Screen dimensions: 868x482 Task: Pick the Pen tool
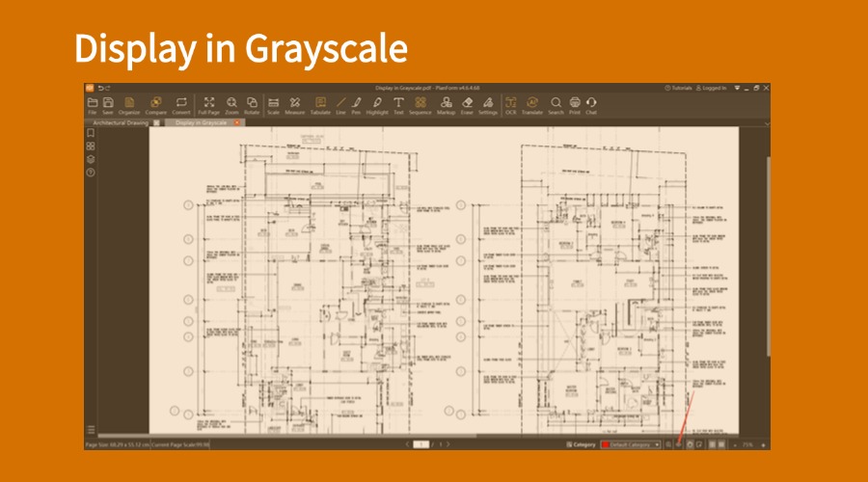pos(356,105)
